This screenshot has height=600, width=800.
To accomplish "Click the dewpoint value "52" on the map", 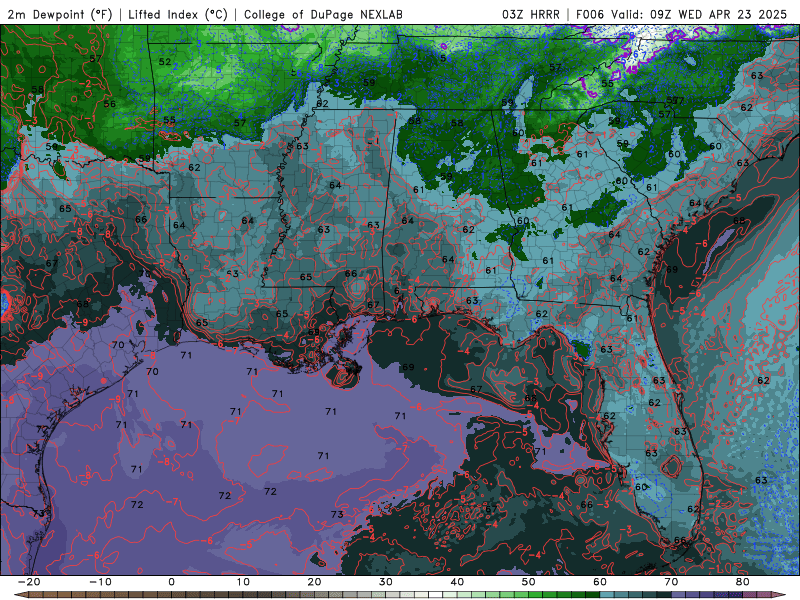I will [x=165, y=62].
